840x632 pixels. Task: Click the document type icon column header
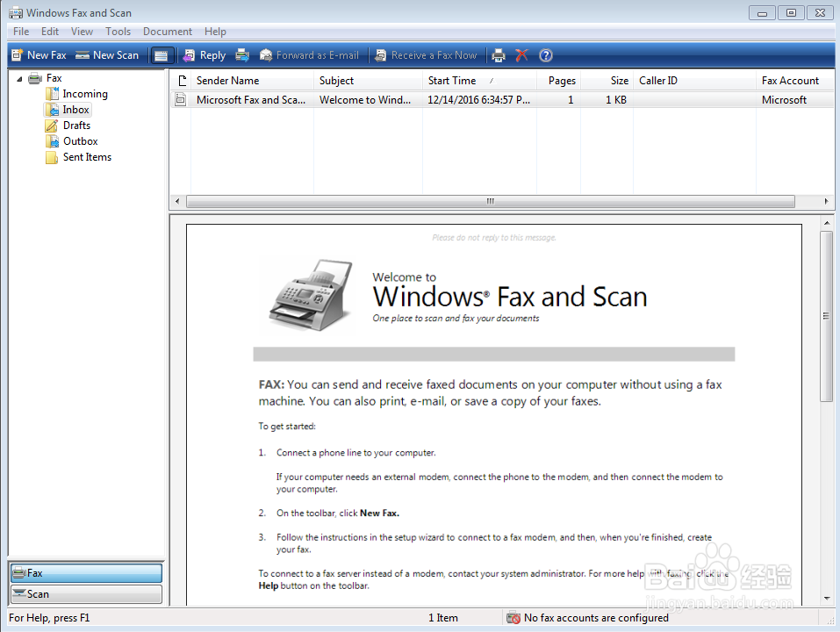(x=181, y=81)
